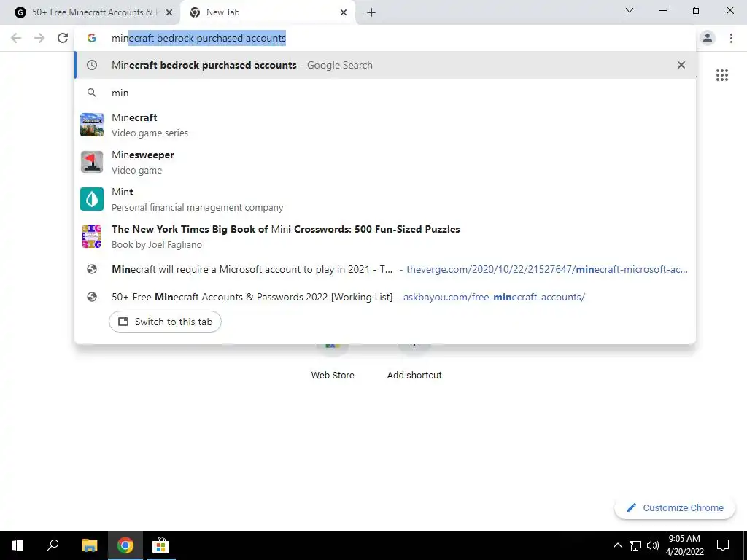The height and width of the screenshot is (560, 747).
Task: Choose Minecraft Video game series suggestion
Action: (x=385, y=125)
